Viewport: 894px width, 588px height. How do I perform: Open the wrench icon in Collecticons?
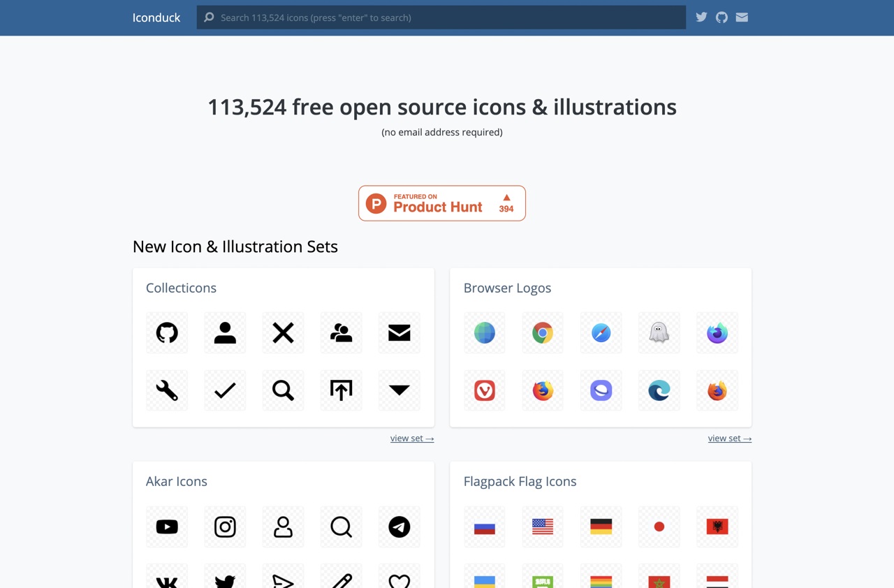click(167, 390)
